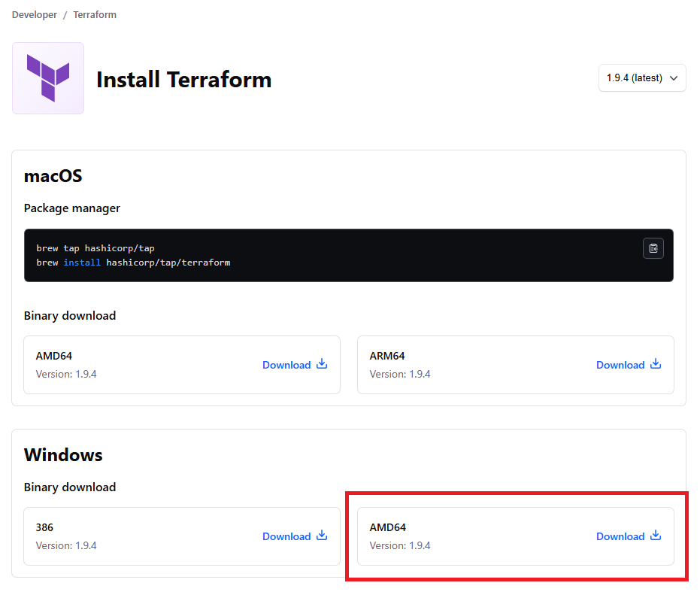700x595 pixels.
Task: Click the brew install command line
Action: click(133, 263)
